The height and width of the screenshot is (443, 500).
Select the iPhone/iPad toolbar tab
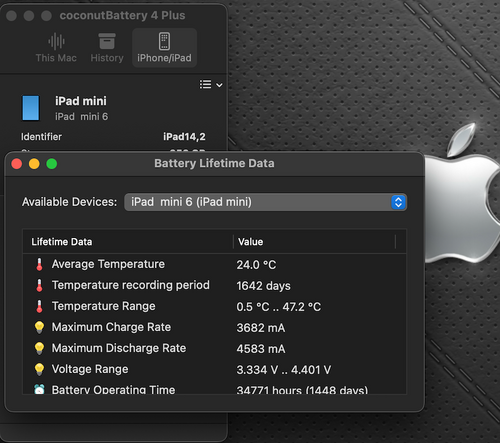click(x=164, y=48)
